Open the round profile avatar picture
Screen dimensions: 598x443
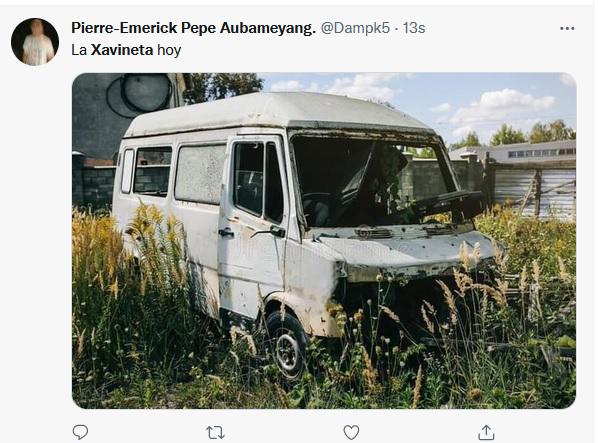[x=35, y=42]
